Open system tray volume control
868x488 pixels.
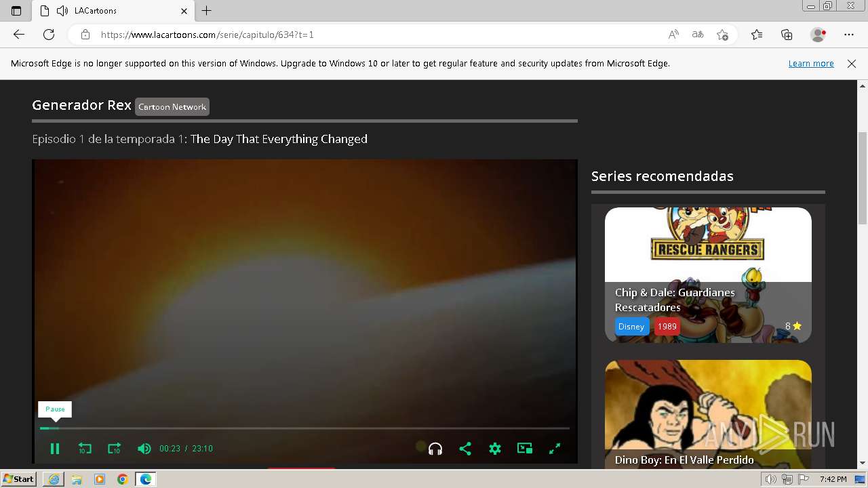point(772,479)
